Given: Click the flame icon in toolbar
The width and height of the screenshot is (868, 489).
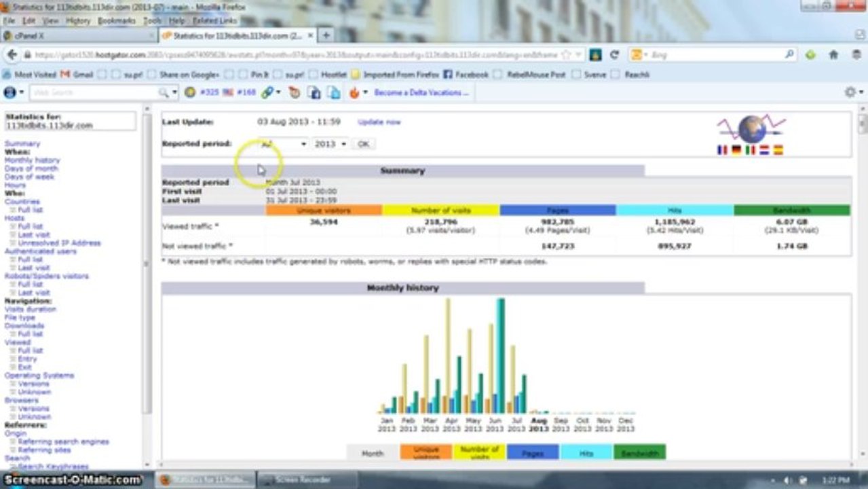Looking at the screenshot, I should pyautogui.click(x=354, y=92).
